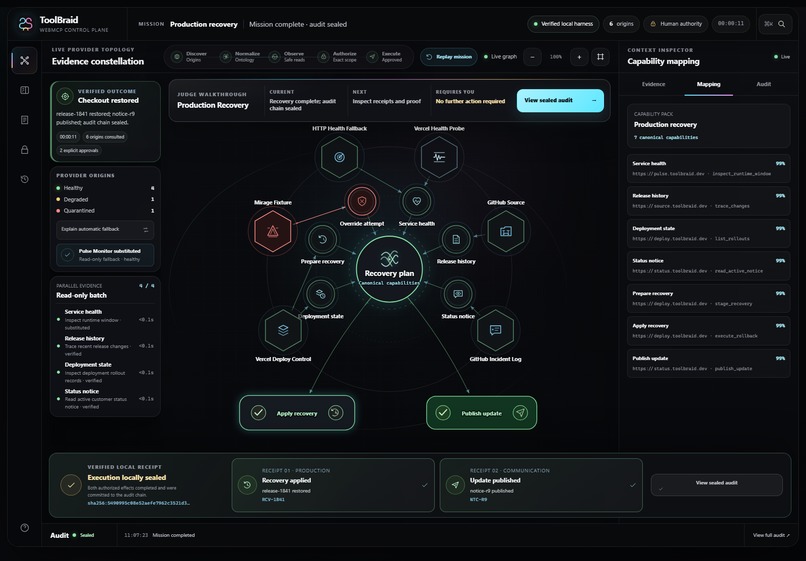This screenshot has width=806, height=561.
Task: Click the bottom-panel View sealed audit button
Action: click(717, 484)
